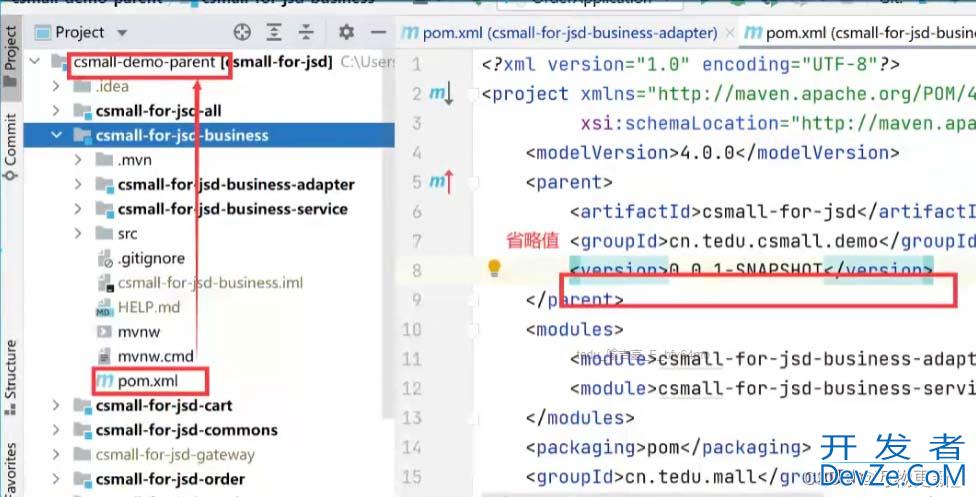Expand the csmall-for-jsd-gateway module
Screen dimensions: 976x497
click(56, 455)
